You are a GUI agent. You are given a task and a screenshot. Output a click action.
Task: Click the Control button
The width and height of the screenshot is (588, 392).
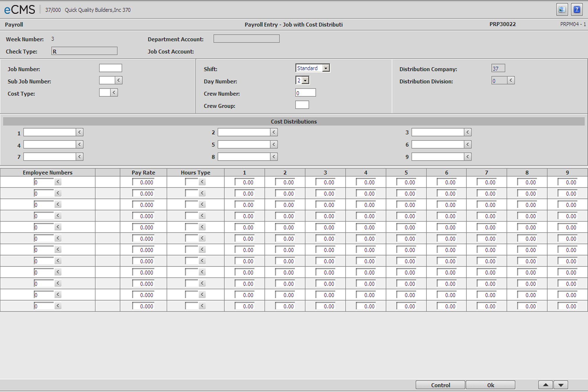point(440,385)
